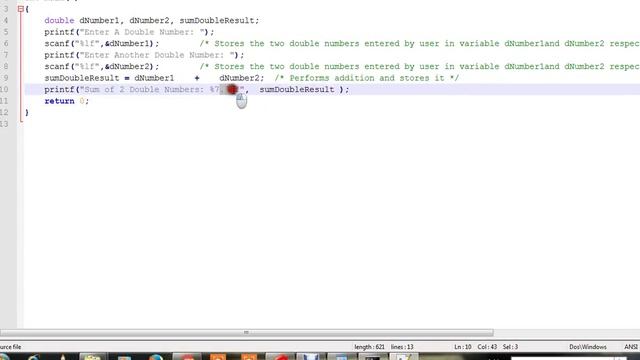Click '&dNumber1' in the line 6 scanf
Viewport: 640px width, 360px height.
pyautogui.click(x=127, y=43)
